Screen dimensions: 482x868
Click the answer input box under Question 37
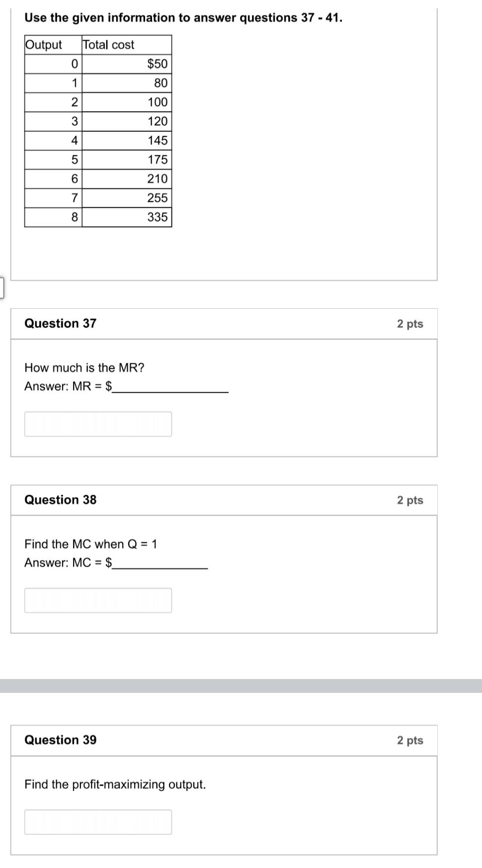click(98, 424)
